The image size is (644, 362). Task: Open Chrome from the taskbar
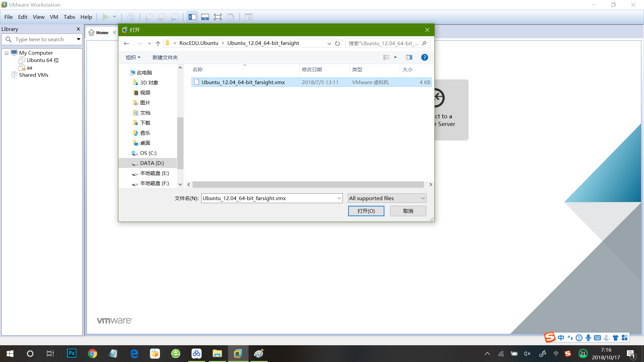point(93,354)
